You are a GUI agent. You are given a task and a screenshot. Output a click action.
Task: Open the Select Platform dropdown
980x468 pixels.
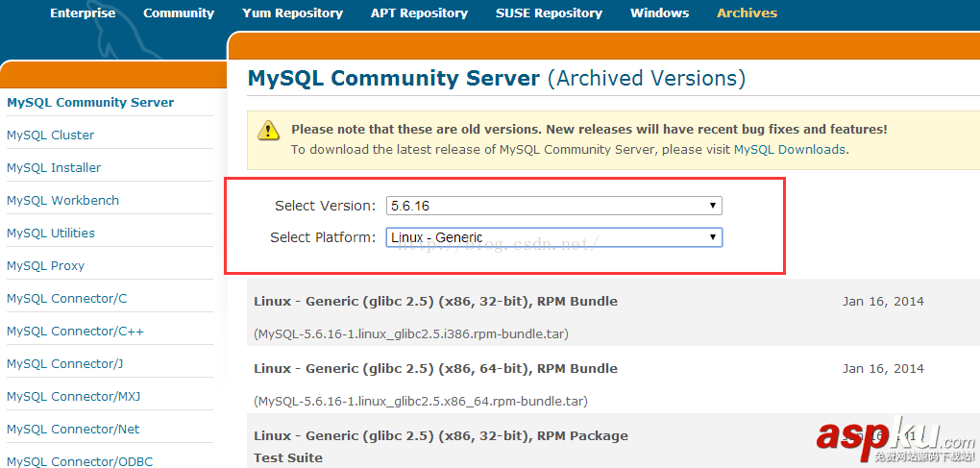[553, 237]
